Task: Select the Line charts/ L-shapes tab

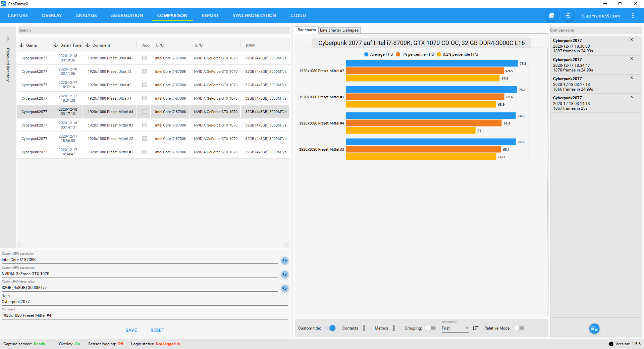Action: pos(339,30)
